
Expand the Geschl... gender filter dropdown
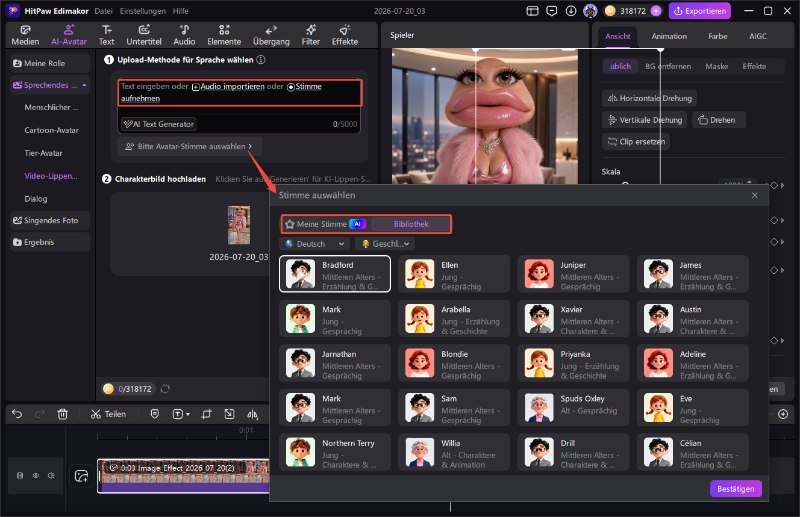click(x=385, y=244)
